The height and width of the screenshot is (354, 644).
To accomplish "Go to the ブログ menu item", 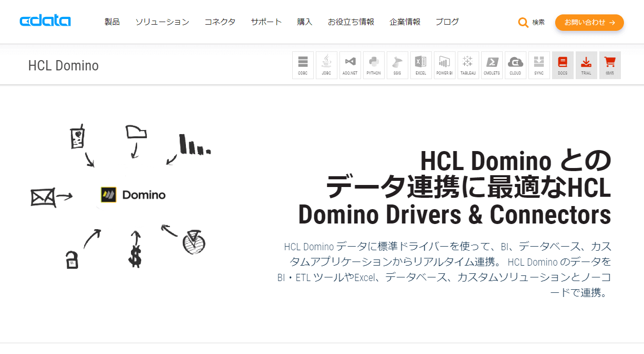I will pyautogui.click(x=447, y=22).
